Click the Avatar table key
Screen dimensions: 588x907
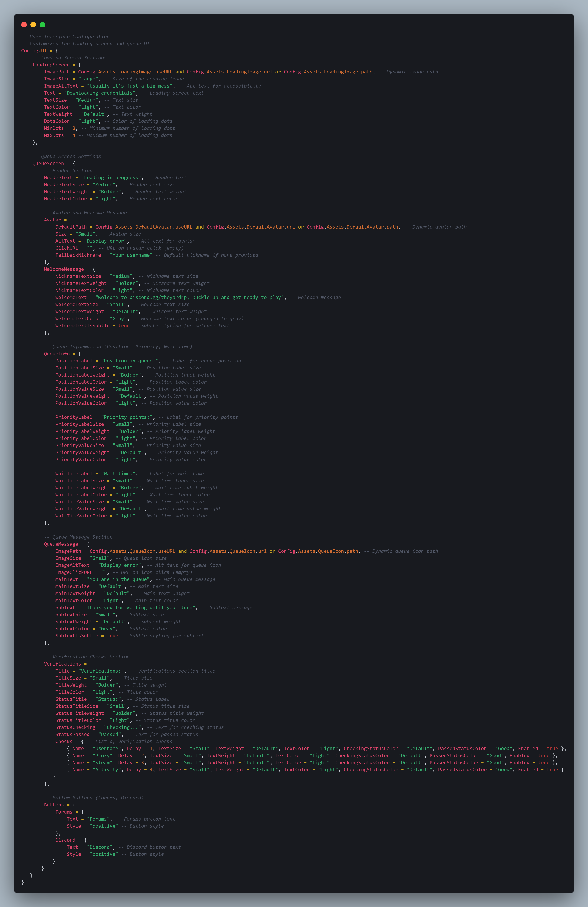point(52,220)
